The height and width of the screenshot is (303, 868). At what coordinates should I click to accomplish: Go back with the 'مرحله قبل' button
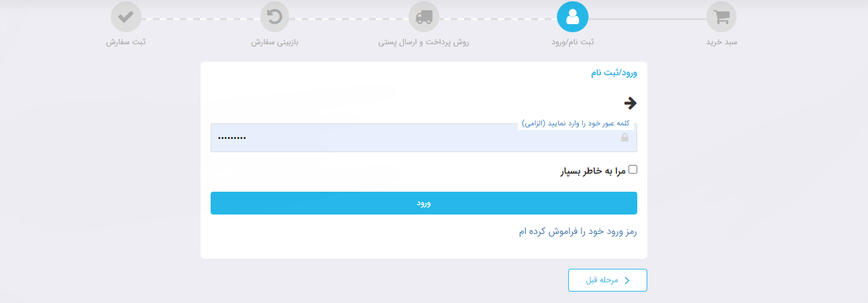[x=608, y=280]
